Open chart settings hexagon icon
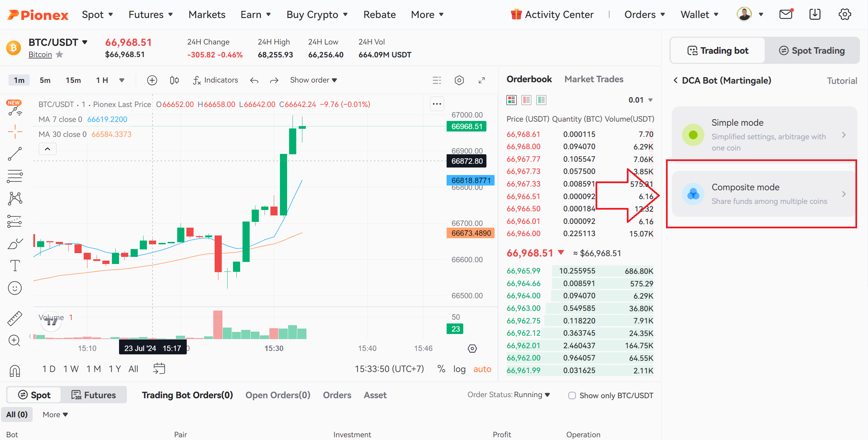 pyautogui.click(x=459, y=80)
